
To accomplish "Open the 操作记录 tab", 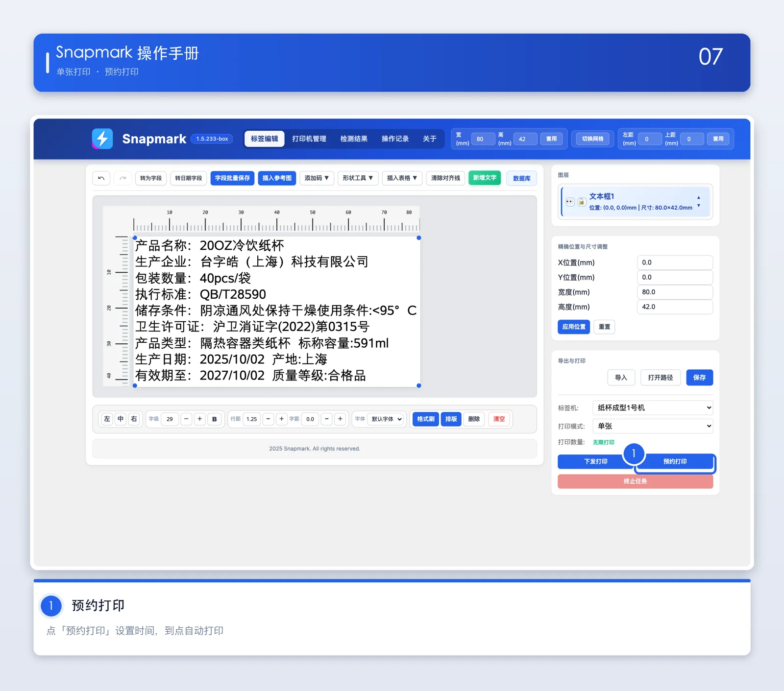I will 395,139.
